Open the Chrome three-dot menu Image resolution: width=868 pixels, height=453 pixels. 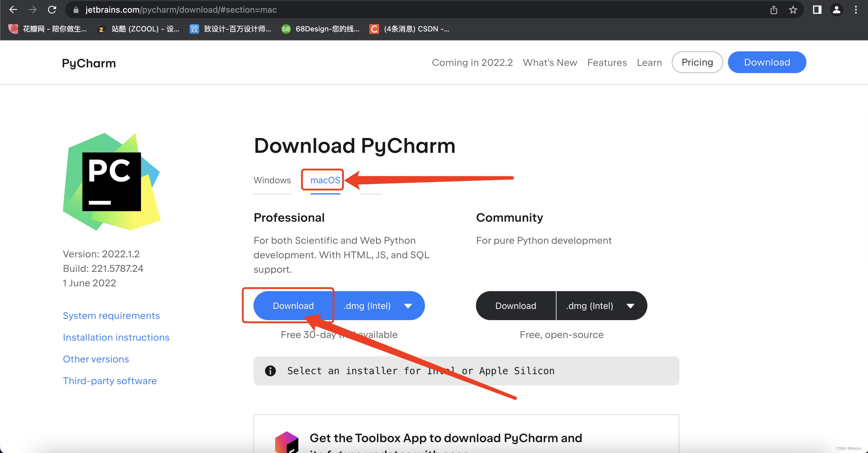pyautogui.click(x=856, y=10)
